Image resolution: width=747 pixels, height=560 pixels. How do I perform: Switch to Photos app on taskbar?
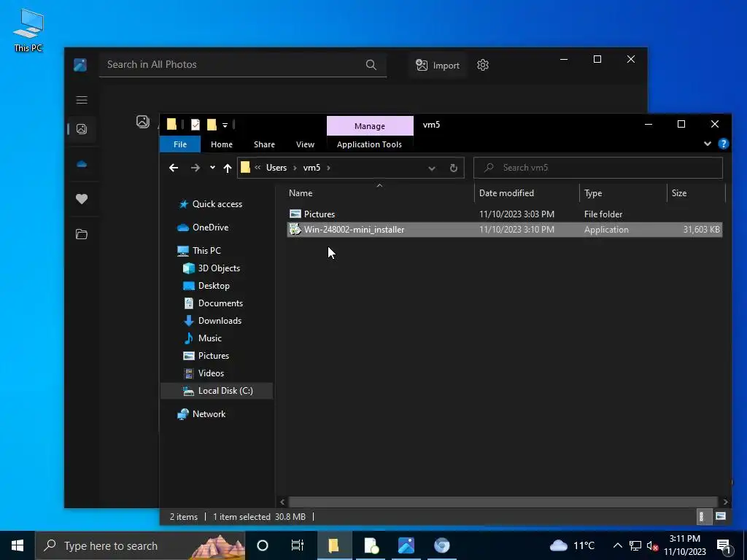tap(406, 545)
